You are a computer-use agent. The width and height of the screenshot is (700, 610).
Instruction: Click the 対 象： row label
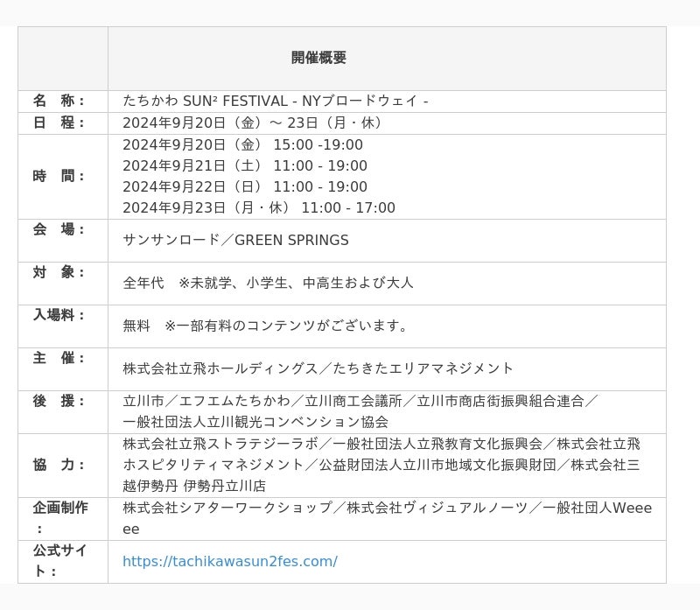(x=59, y=272)
